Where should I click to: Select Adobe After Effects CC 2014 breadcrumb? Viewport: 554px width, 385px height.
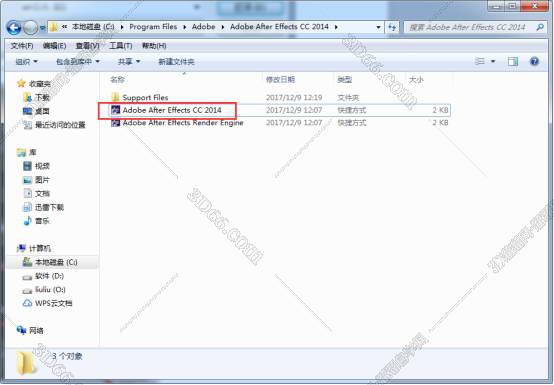279,27
